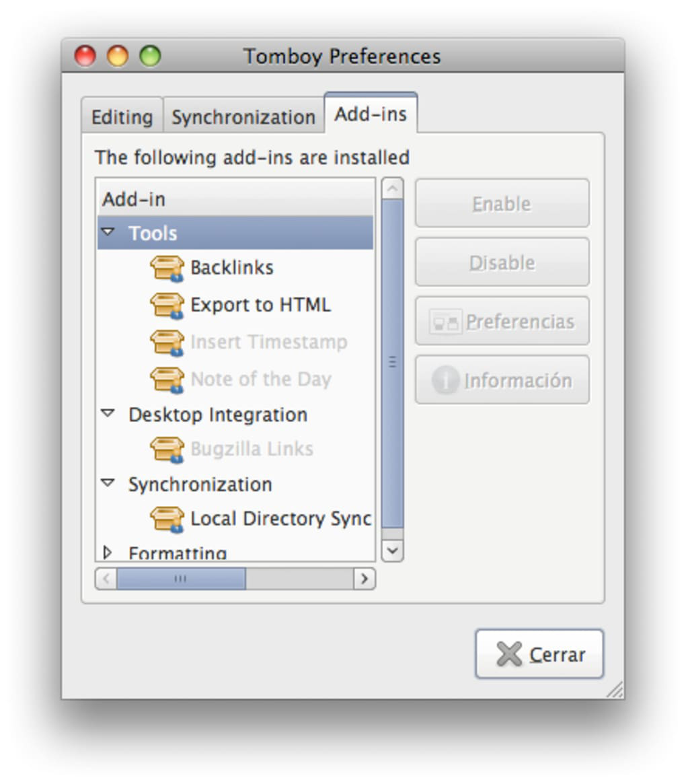Collapse the Desktop Integration group

pyautogui.click(x=108, y=414)
